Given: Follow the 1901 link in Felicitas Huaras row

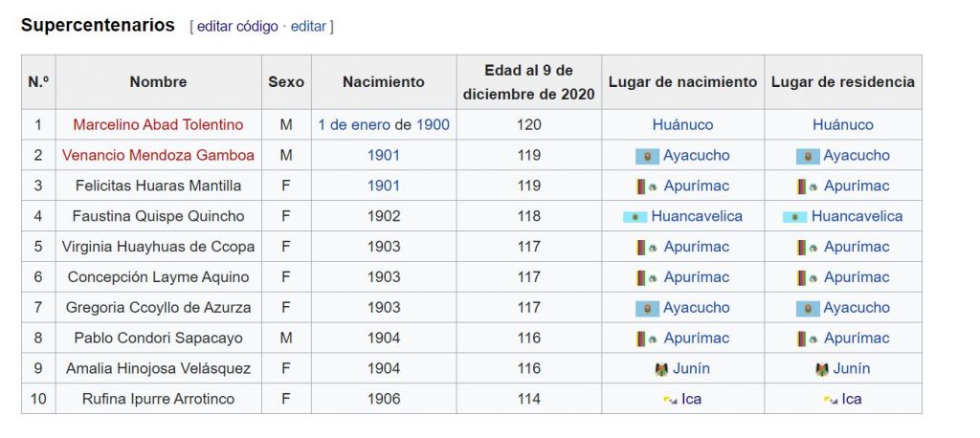Looking at the screenshot, I should pyautogui.click(x=384, y=186).
